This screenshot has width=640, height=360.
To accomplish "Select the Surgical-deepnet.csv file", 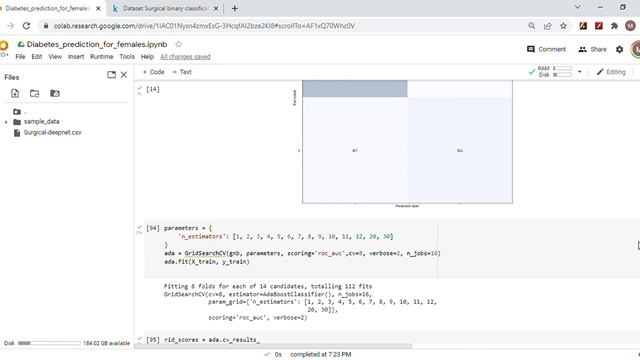I will pyautogui.click(x=52, y=133).
